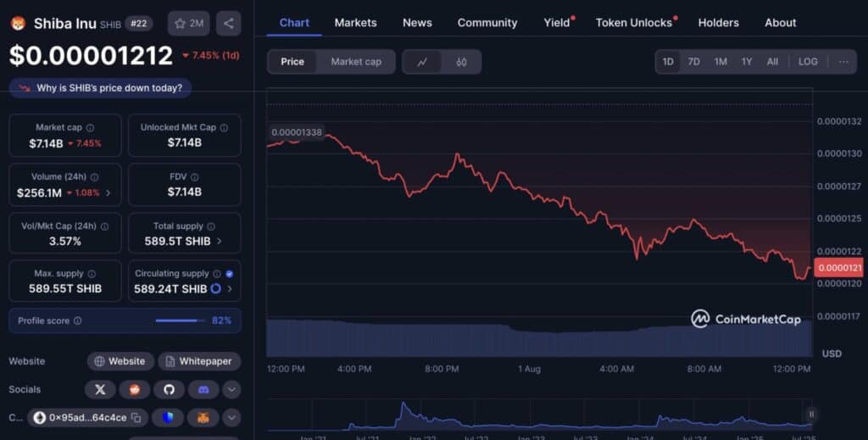The image size is (868, 440).
Task: Open the GitHub social link
Action: tap(169, 390)
